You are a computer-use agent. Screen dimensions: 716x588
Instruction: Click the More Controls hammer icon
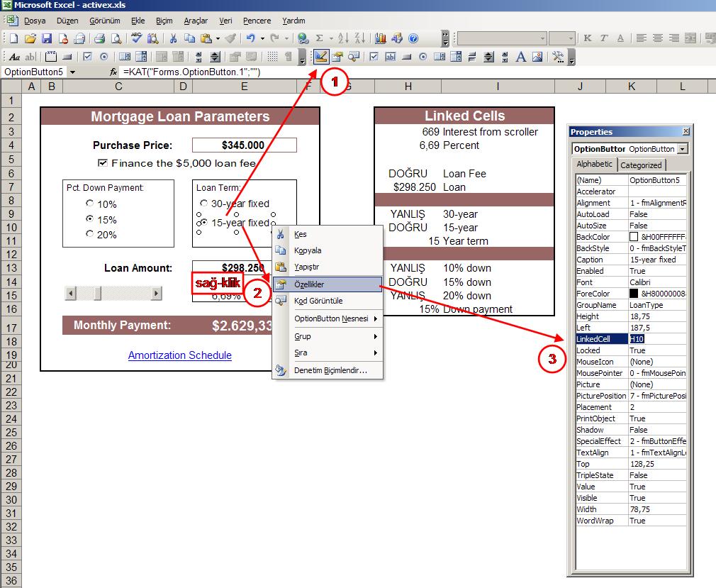pos(558,57)
